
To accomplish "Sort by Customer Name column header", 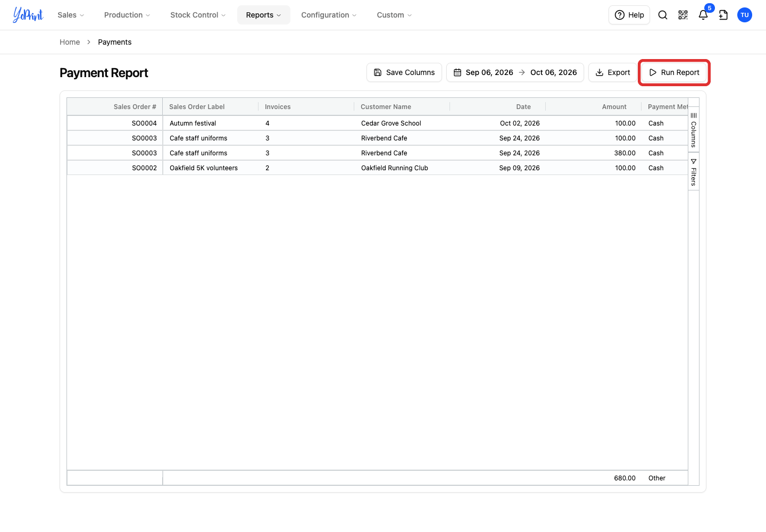I will (x=402, y=106).
